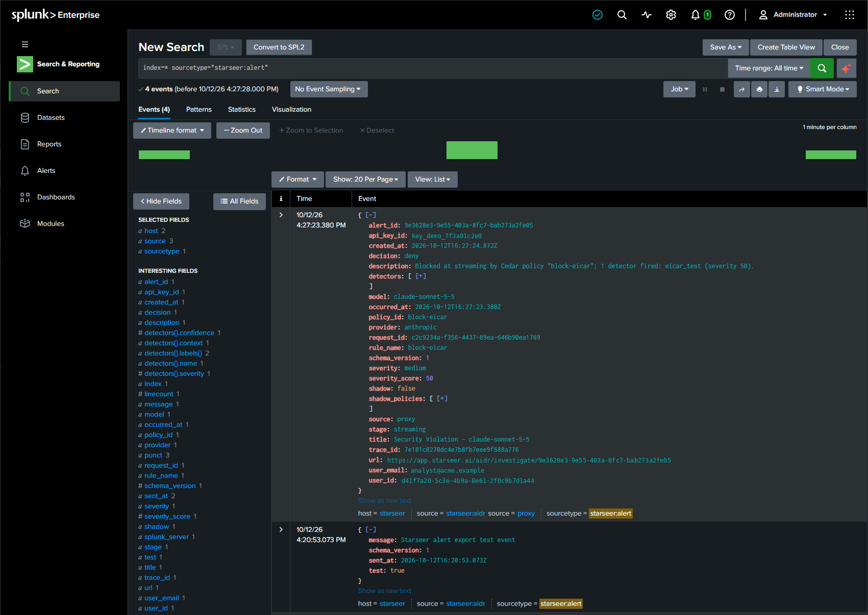Switch to the Visualization tab
This screenshot has height=615, width=868.
pyautogui.click(x=291, y=110)
